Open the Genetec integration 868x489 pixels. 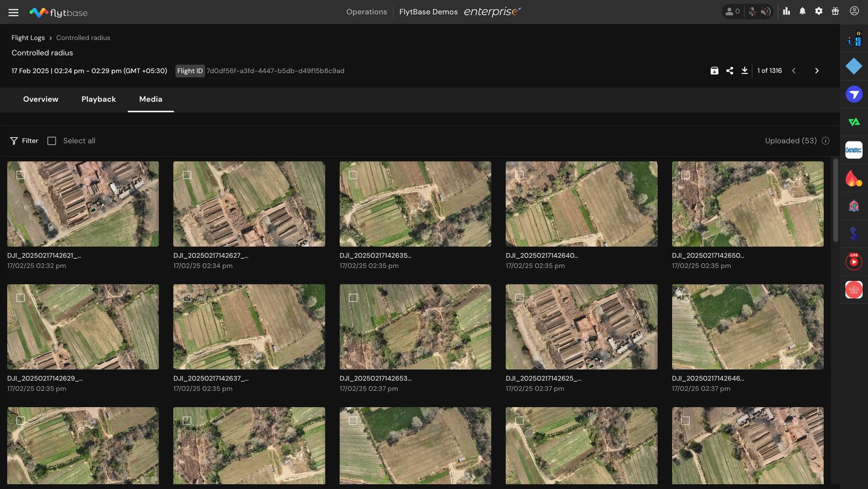pos(854,150)
